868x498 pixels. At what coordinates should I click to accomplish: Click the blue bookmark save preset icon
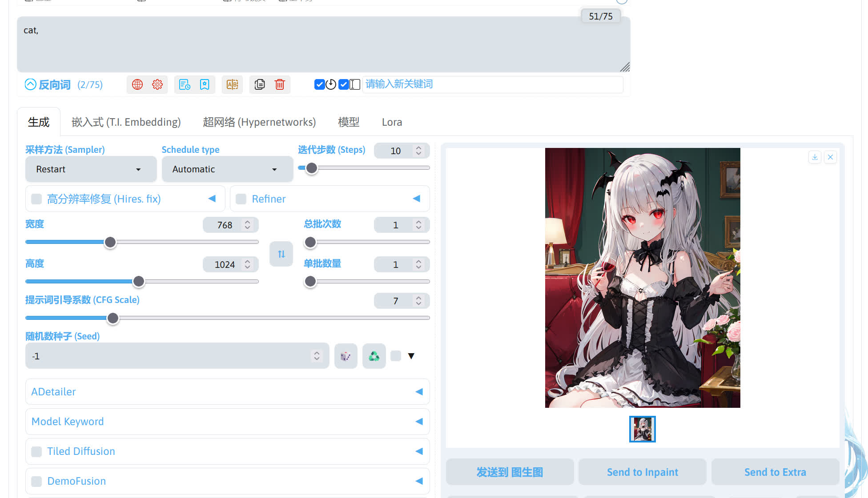[x=204, y=84]
